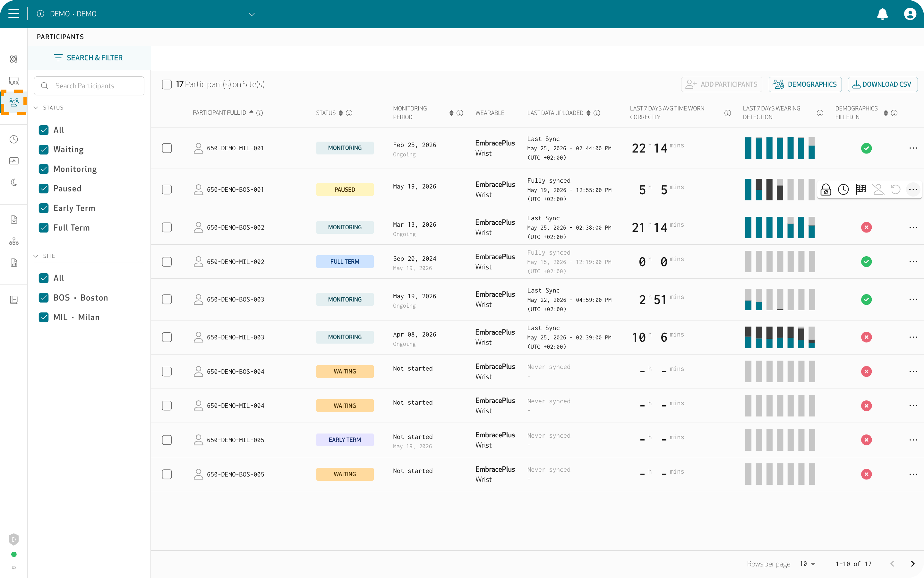Click info icon beside Last 7 Days Wearing Detection

click(820, 113)
